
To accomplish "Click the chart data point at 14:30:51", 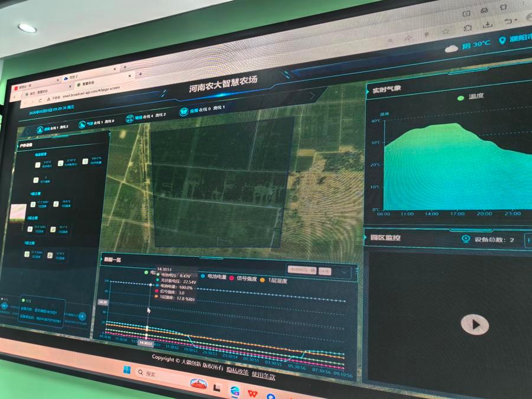I will point(151,285).
